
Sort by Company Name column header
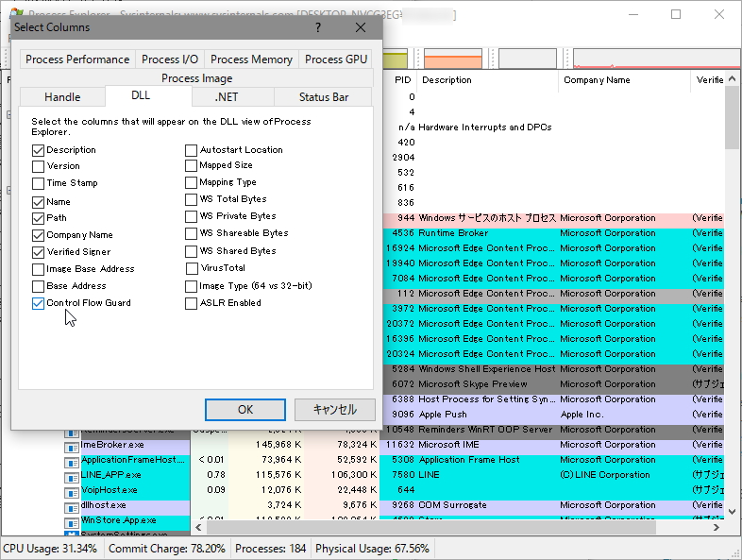coord(625,80)
